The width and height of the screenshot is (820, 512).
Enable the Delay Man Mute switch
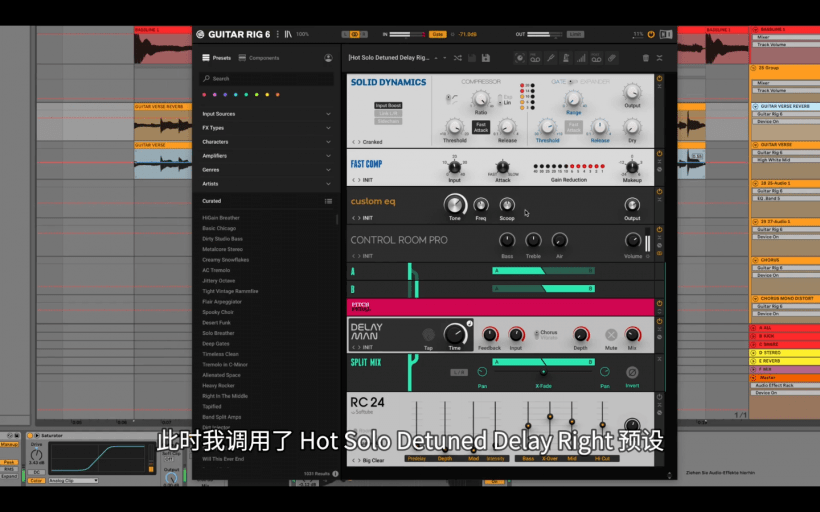[611, 335]
